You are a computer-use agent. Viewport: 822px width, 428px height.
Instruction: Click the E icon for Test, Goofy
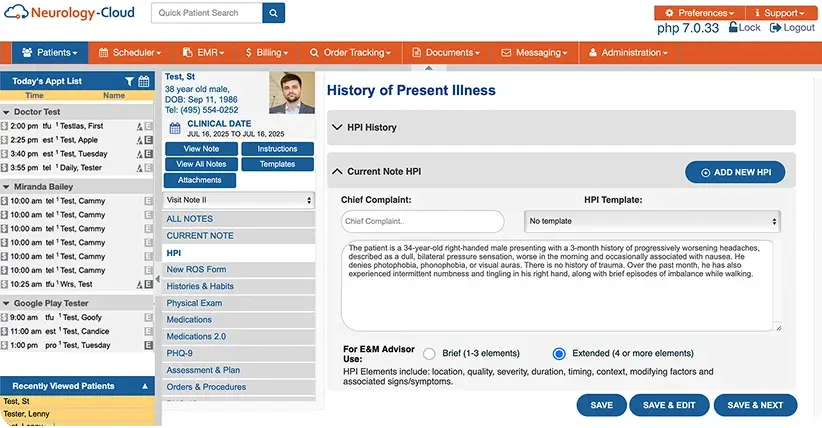(148, 317)
